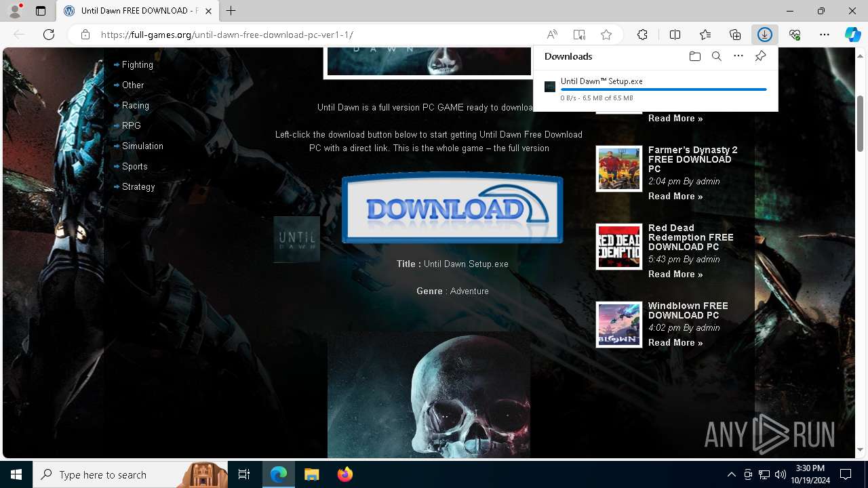Viewport: 868px width, 488px height.
Task: Open the Sports category
Action: [135, 167]
